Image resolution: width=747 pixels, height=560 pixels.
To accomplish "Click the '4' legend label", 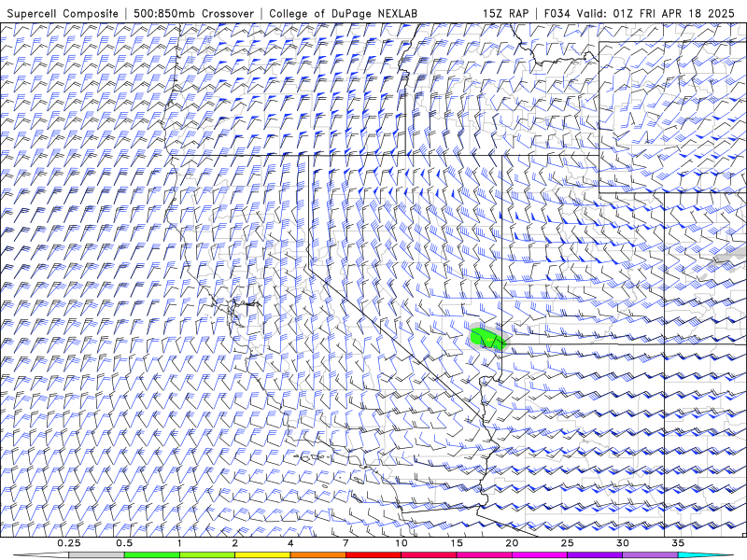I will click(290, 543).
